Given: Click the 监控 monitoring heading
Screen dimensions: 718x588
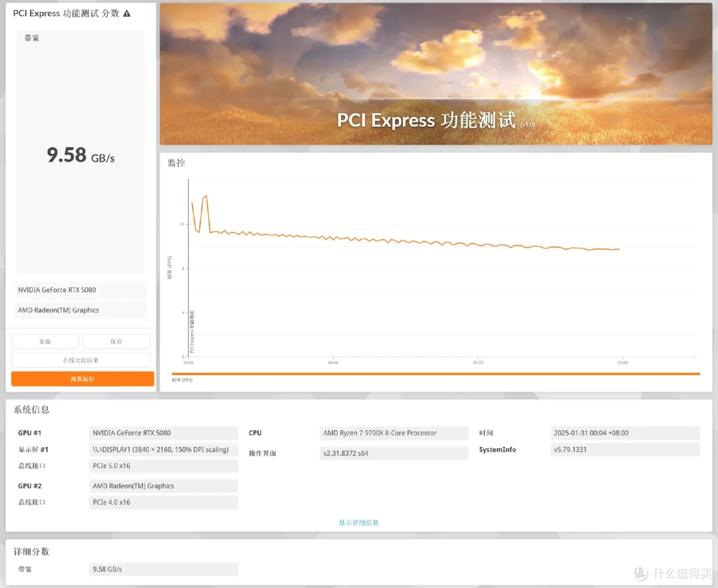Looking at the screenshot, I should [x=176, y=163].
